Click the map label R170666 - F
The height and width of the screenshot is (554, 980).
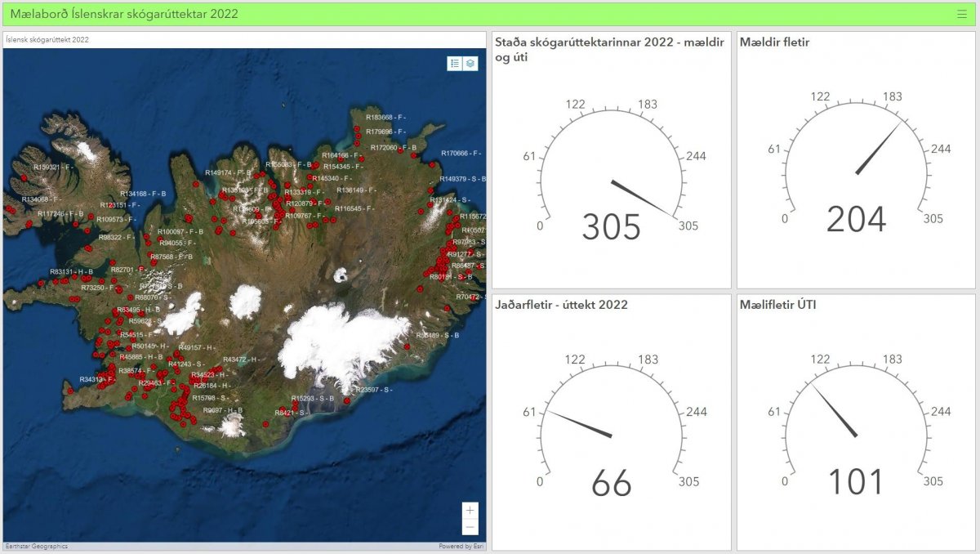click(x=461, y=154)
